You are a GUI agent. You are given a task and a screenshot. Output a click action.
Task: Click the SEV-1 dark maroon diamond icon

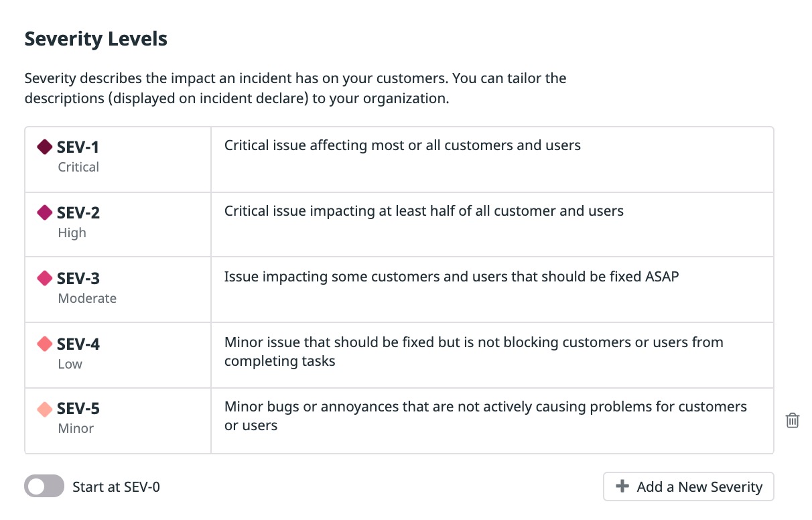pos(45,147)
